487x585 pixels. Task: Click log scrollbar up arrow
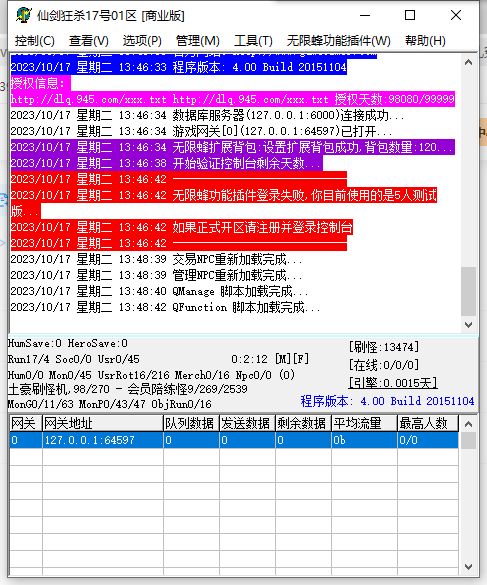point(468,62)
